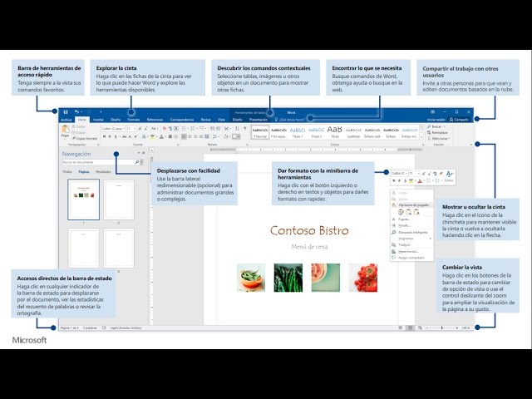Choose Traducir in context menu
Viewport: 532px width, 399px height.
[411, 244]
